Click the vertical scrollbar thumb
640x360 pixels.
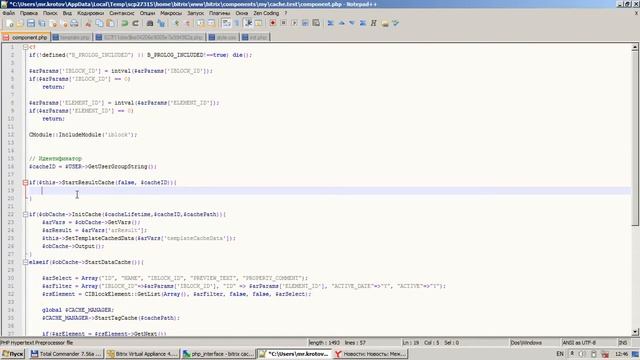tap(635, 138)
